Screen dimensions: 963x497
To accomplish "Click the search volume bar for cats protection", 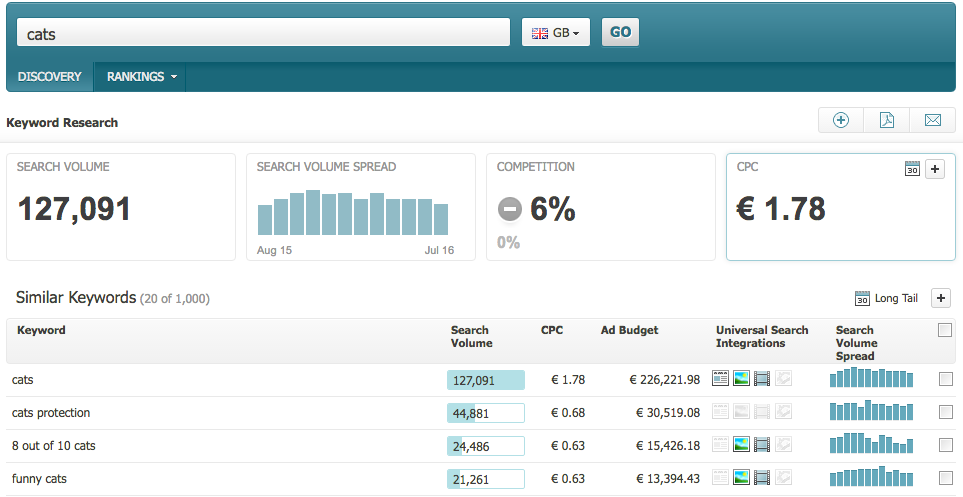I will (485, 413).
